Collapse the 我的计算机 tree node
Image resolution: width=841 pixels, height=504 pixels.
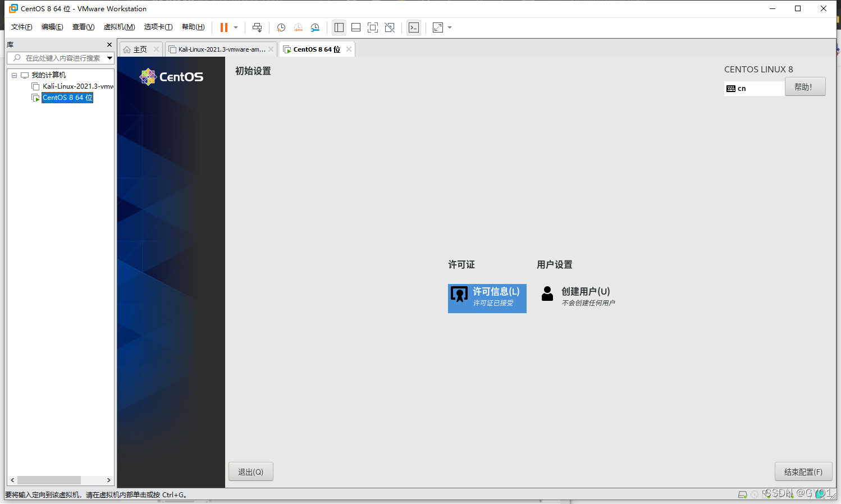[x=15, y=75]
